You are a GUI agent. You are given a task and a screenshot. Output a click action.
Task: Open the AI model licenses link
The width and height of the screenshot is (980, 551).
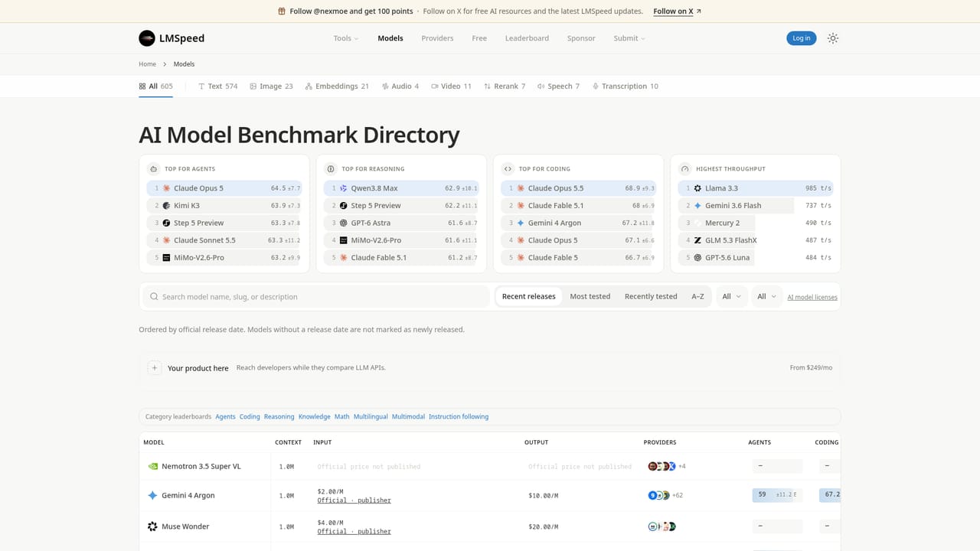coord(812,297)
